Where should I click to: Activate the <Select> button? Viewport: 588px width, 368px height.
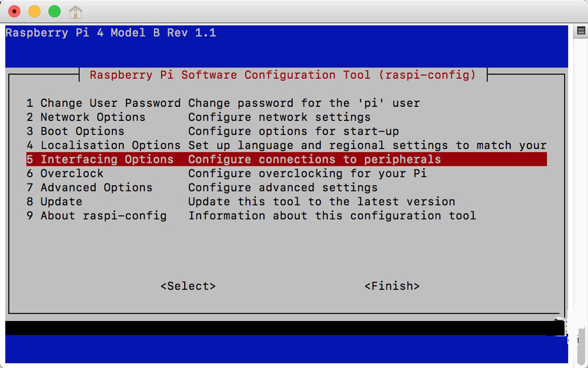point(188,286)
